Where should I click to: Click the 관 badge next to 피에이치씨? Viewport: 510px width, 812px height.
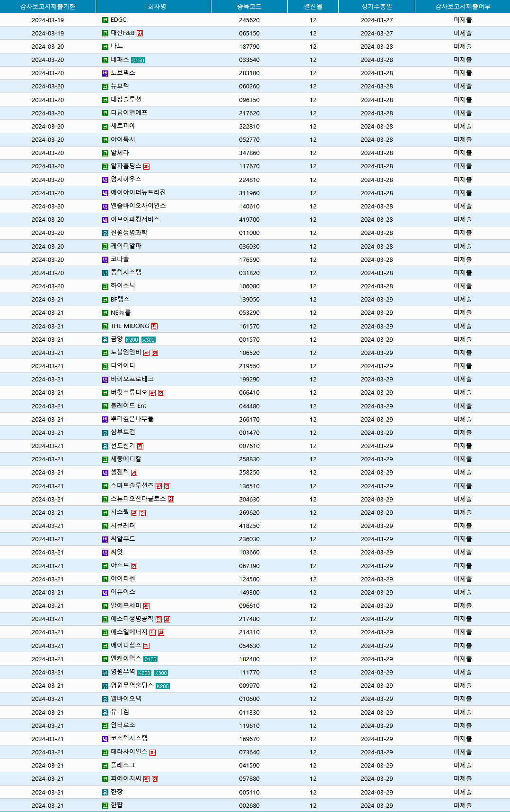(146, 779)
